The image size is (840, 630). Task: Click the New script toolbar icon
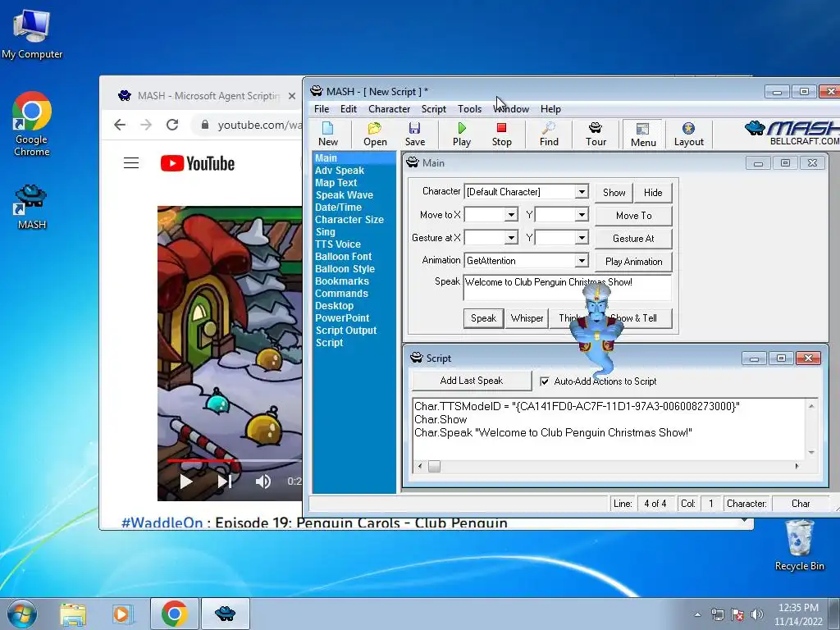coord(328,134)
